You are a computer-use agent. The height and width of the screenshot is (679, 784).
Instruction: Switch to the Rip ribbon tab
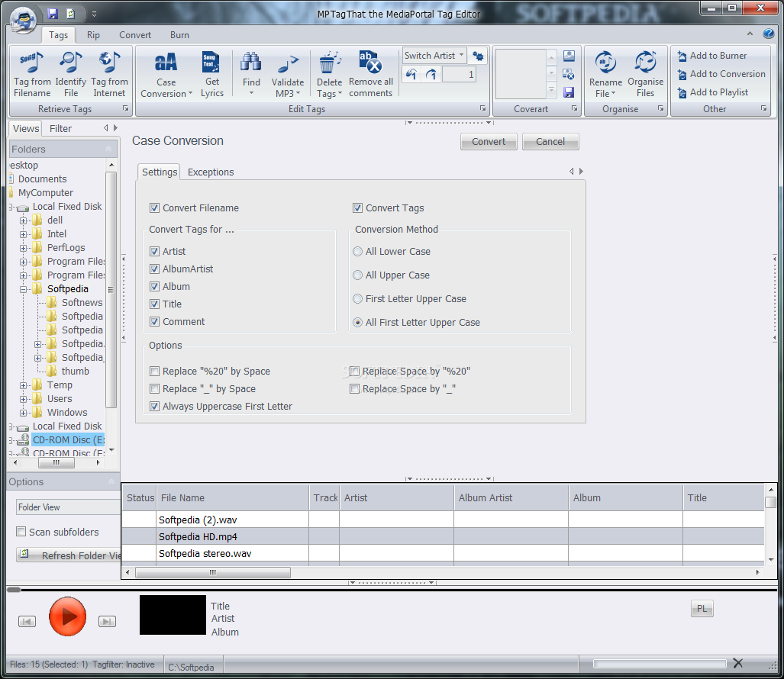[93, 35]
